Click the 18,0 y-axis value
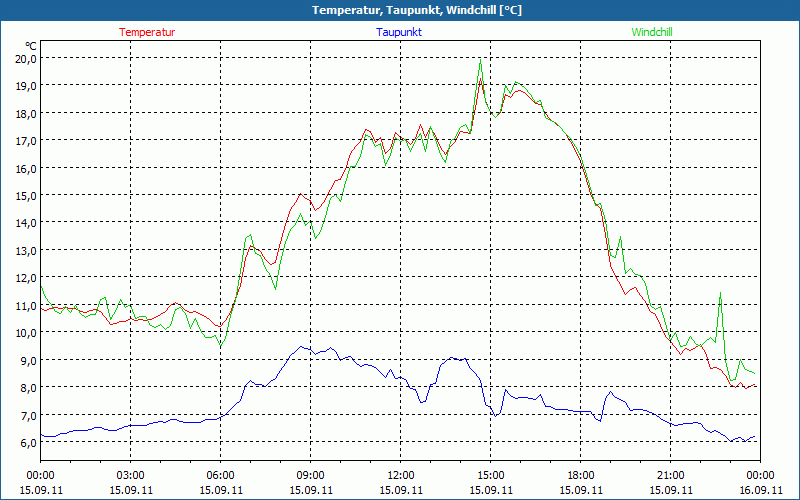Image resolution: width=800 pixels, height=500 pixels. (26, 114)
